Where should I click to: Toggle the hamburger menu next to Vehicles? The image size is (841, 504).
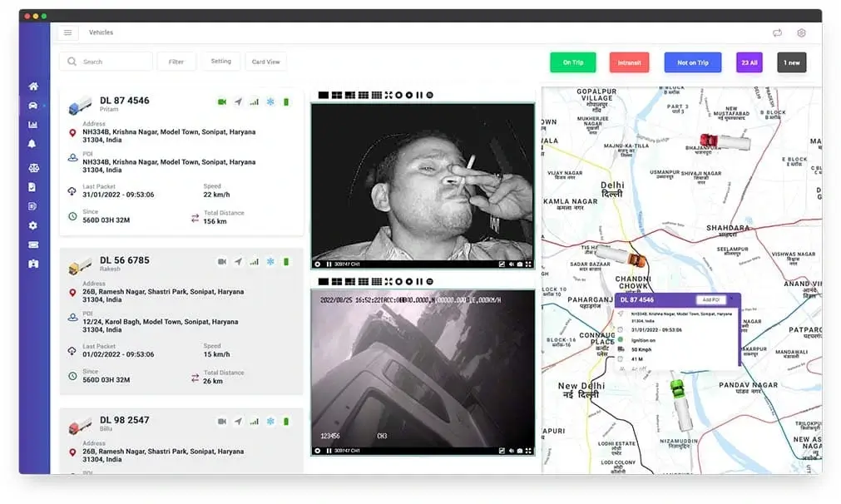point(68,32)
